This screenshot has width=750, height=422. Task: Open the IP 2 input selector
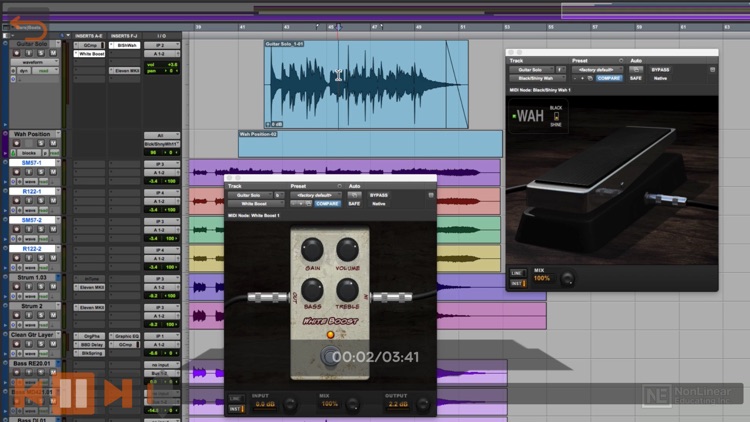click(162, 45)
